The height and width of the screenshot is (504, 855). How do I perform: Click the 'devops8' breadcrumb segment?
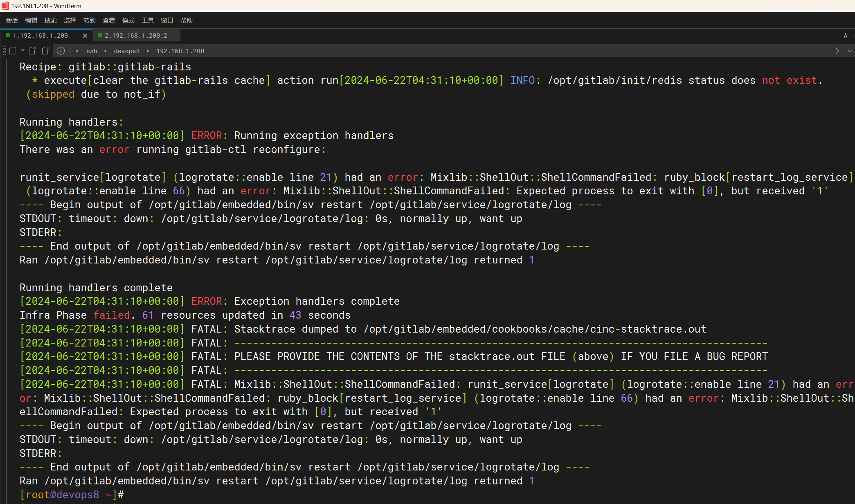[127, 51]
